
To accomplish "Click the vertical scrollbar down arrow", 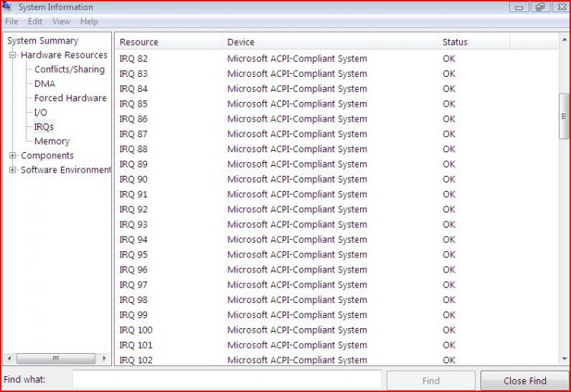I will [564, 359].
